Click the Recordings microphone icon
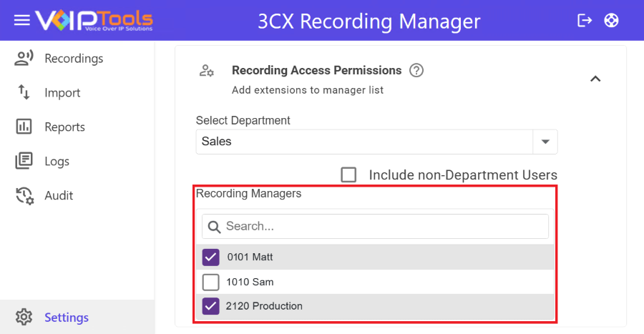 click(24, 59)
